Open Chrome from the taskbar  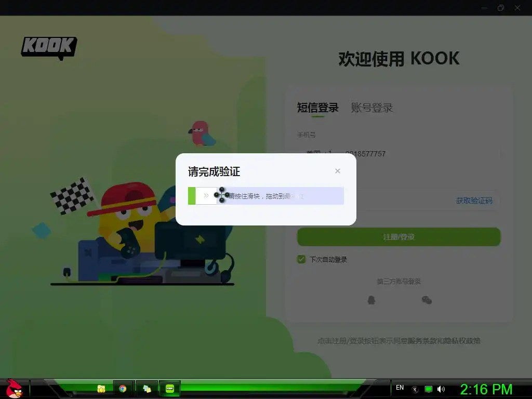click(123, 389)
